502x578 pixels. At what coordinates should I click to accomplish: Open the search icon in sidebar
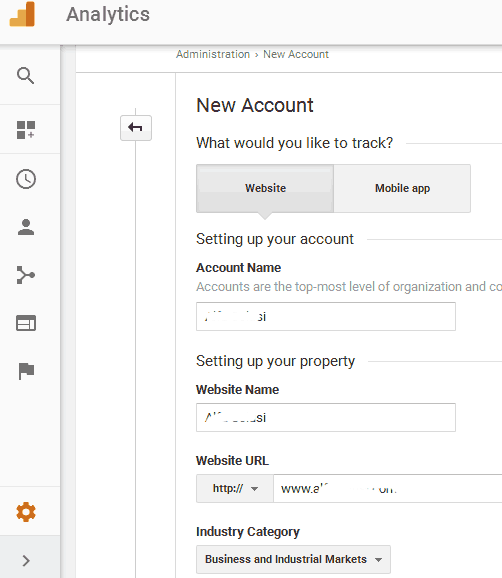click(x=25, y=76)
